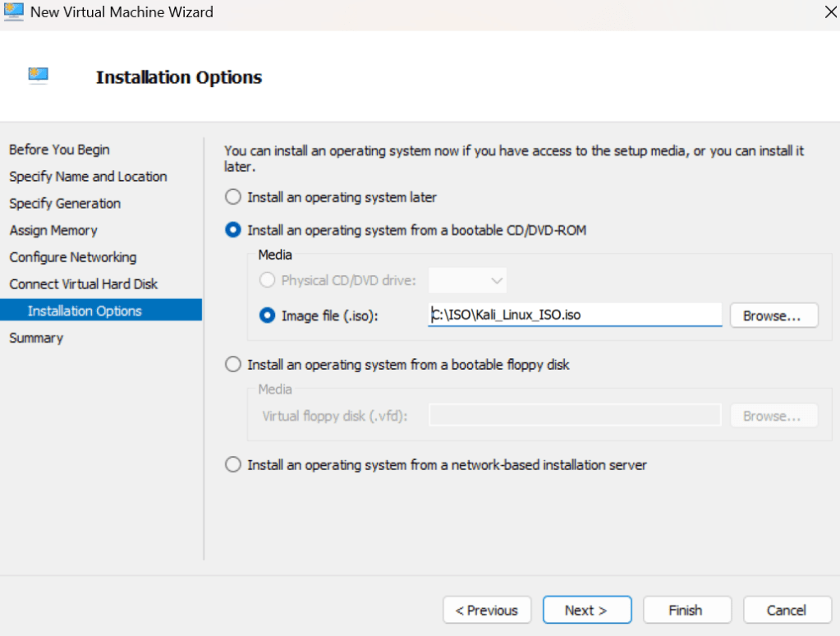The image size is (840, 636).
Task: Jump to Specify Generation step
Action: pyautogui.click(x=65, y=204)
